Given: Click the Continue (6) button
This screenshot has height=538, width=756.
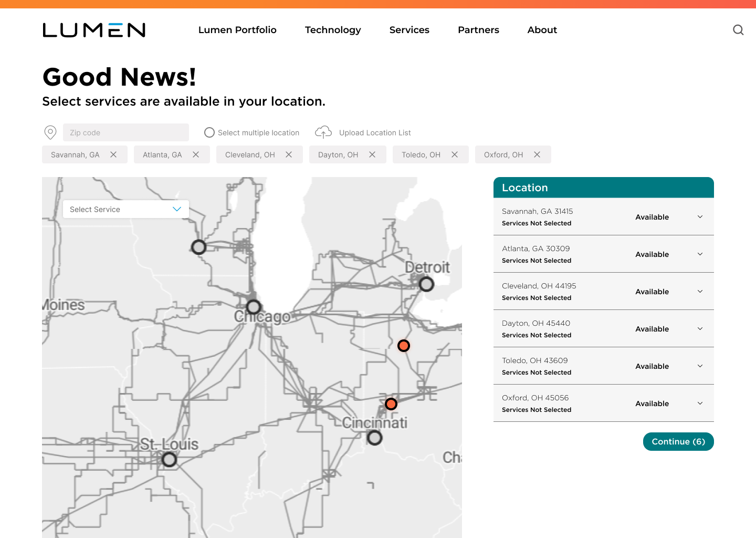Looking at the screenshot, I should pyautogui.click(x=678, y=441).
